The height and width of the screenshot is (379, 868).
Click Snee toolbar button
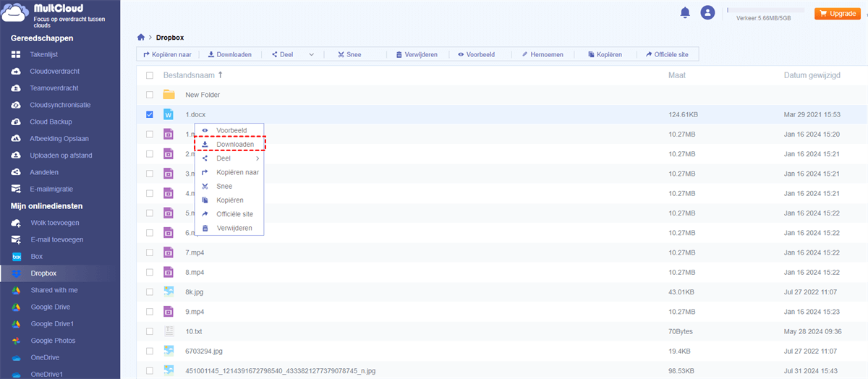349,54
